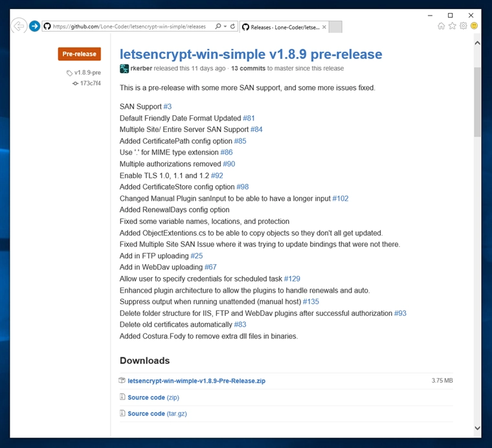This screenshot has width=492, height=448.
Task: Download letsencrypt-win-wimple-v1.8.9-Pre-Release.zip
Action: 196,381
